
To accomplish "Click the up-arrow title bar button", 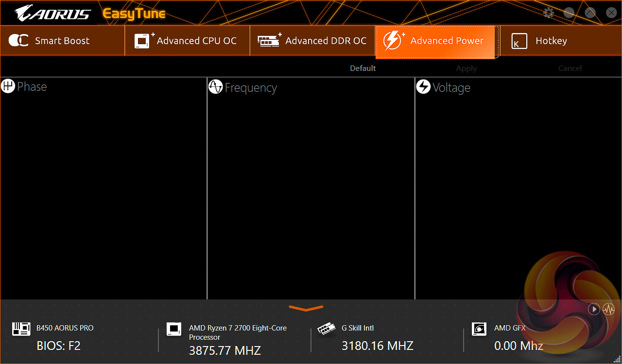I will [590, 13].
